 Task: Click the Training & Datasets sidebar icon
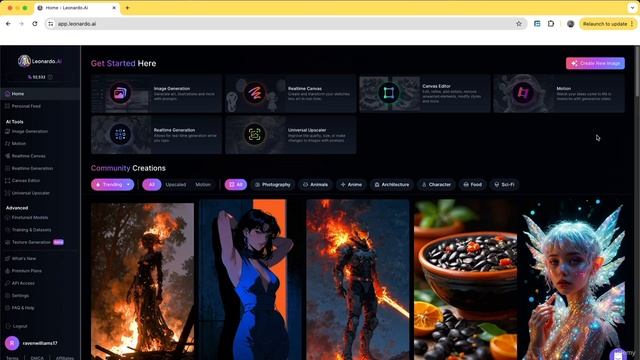pos(7,230)
